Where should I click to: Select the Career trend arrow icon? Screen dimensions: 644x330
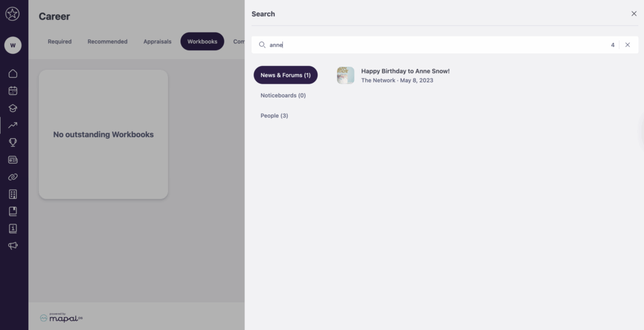click(13, 125)
